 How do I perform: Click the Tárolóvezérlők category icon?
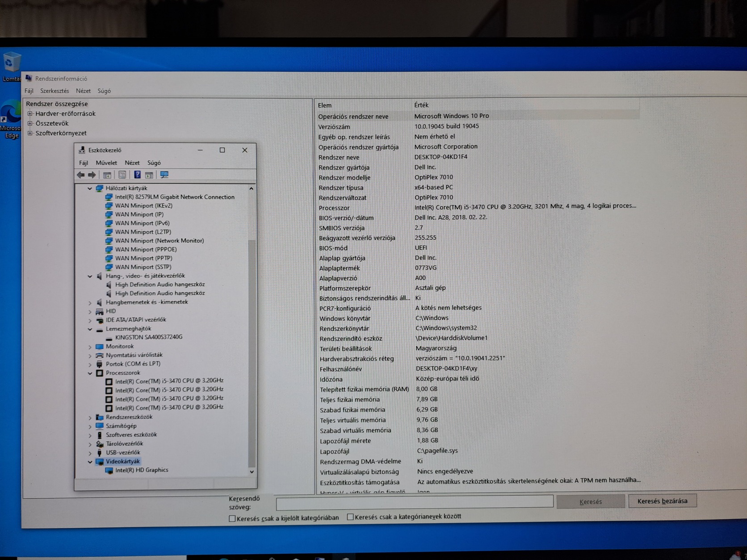pos(100,444)
